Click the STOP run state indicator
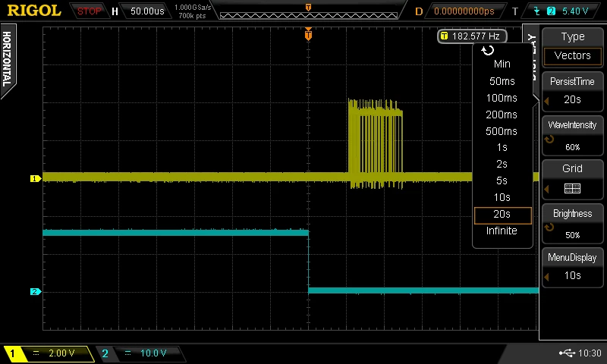This screenshot has width=607, height=364. (x=89, y=11)
